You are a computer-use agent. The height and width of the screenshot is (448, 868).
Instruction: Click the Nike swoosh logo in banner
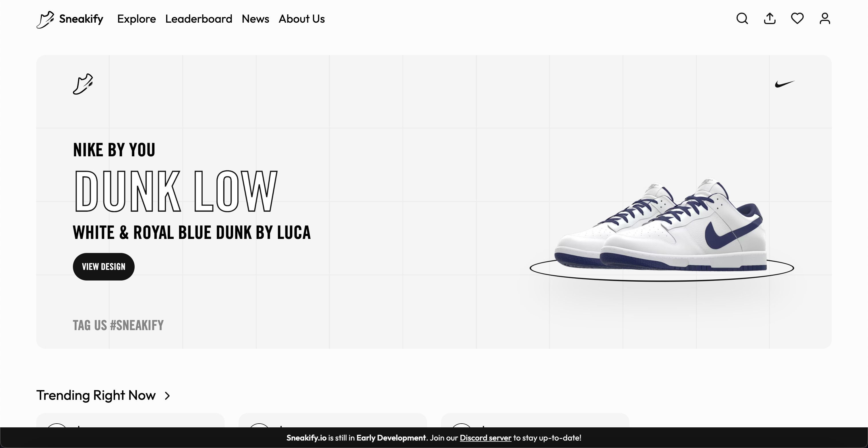[x=785, y=84]
